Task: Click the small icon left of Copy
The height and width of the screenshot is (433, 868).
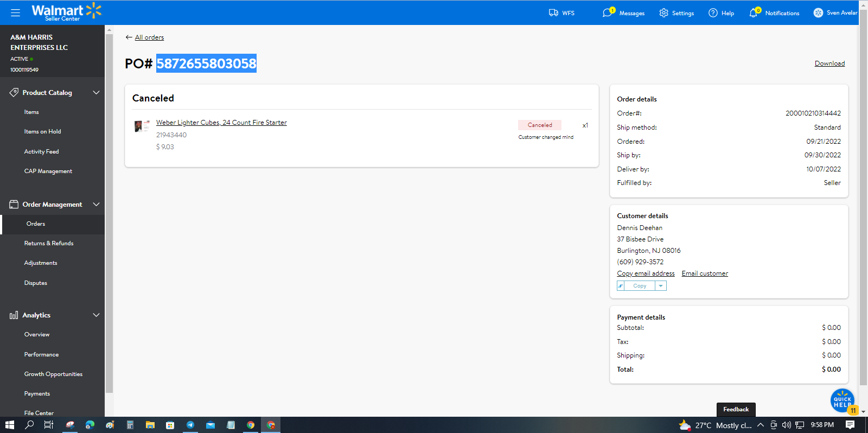Action: [621, 286]
